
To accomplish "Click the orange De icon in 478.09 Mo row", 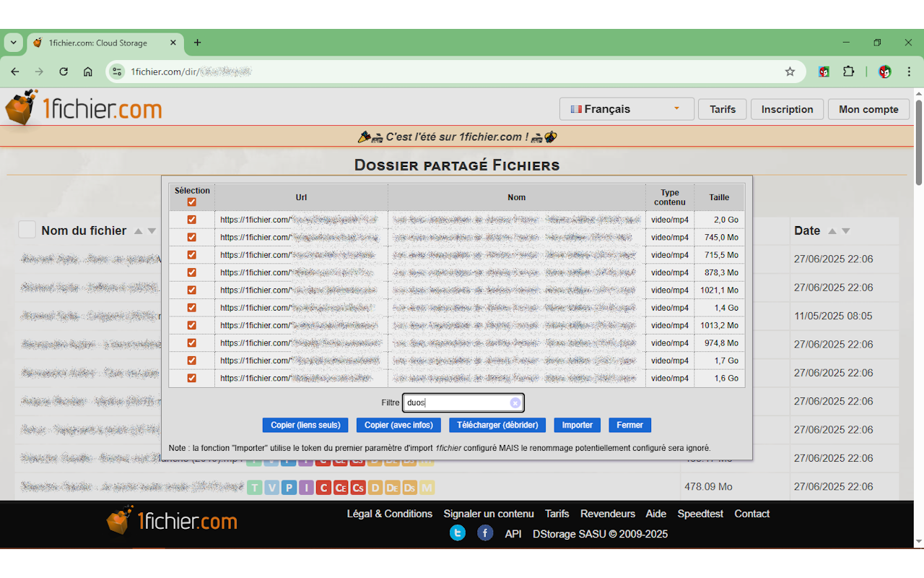I will [393, 488].
